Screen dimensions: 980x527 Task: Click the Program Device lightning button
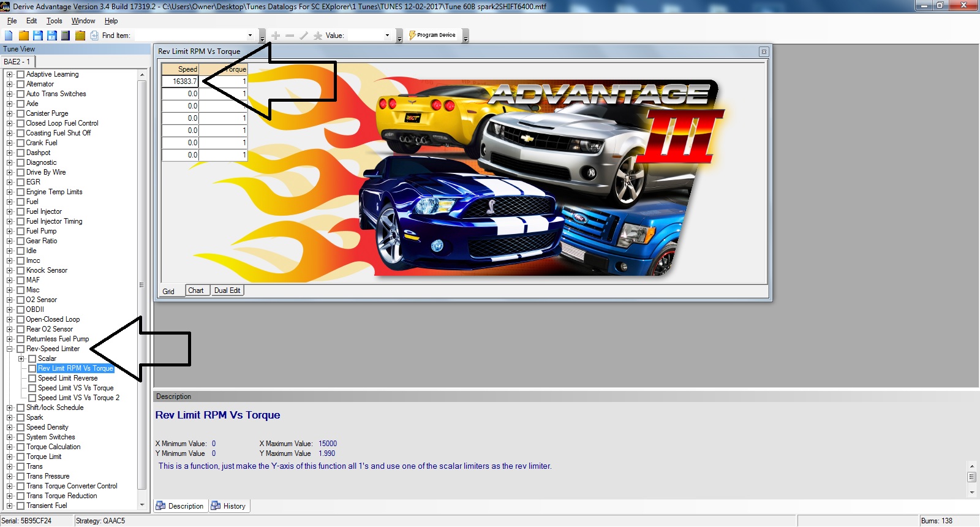[432, 35]
